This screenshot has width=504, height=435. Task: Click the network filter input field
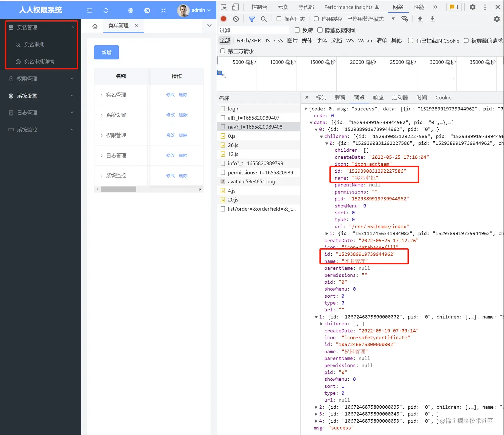[x=254, y=30]
